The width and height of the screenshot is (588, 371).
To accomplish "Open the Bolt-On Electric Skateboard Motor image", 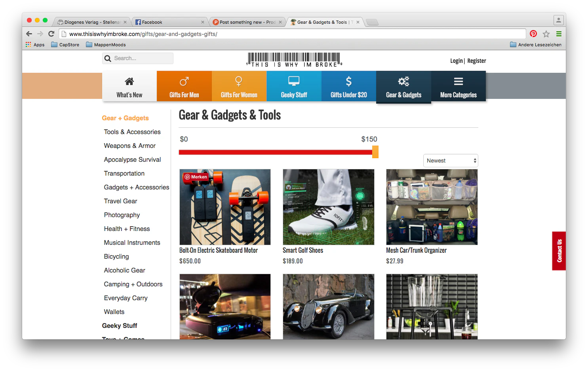I will (225, 207).
